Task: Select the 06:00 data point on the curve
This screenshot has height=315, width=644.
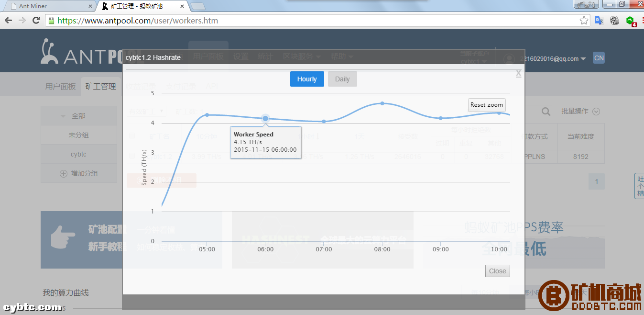Action: tap(265, 118)
